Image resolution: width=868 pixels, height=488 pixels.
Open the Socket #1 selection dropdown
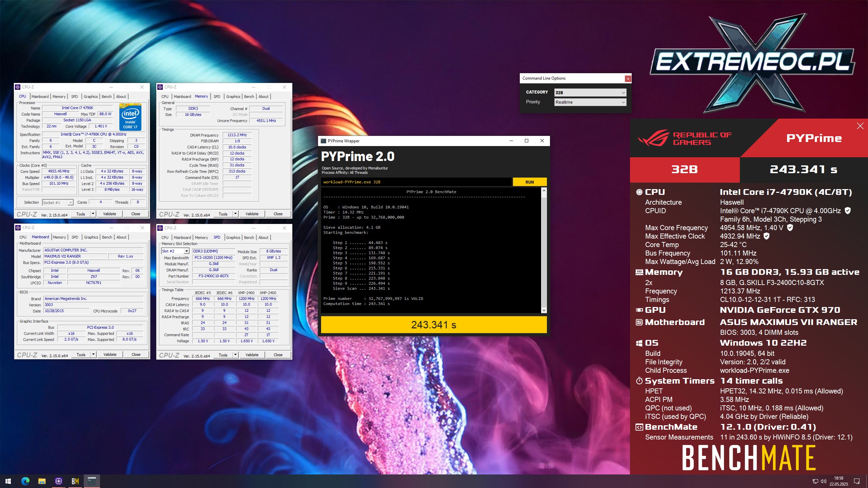click(58, 203)
